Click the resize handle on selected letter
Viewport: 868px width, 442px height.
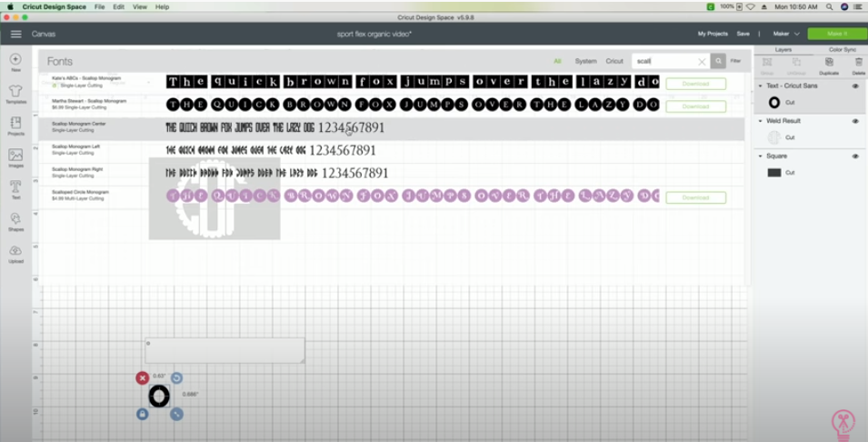[176, 414]
